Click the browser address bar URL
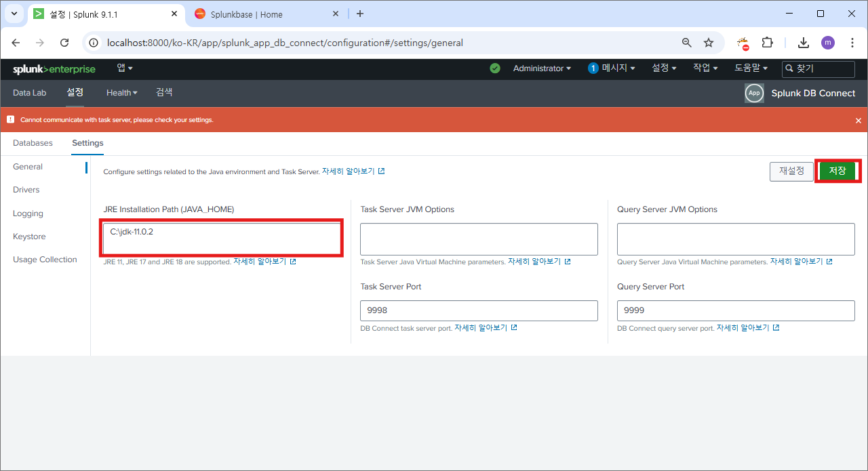 pyautogui.click(x=285, y=43)
